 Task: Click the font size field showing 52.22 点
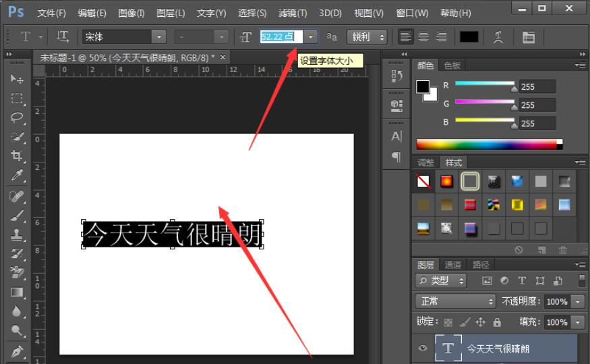coord(281,37)
